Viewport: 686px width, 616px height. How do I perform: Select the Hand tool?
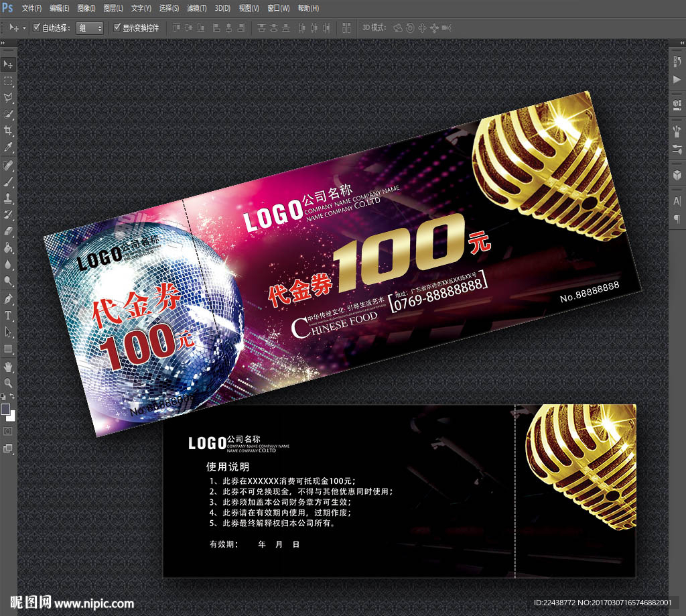click(8, 367)
